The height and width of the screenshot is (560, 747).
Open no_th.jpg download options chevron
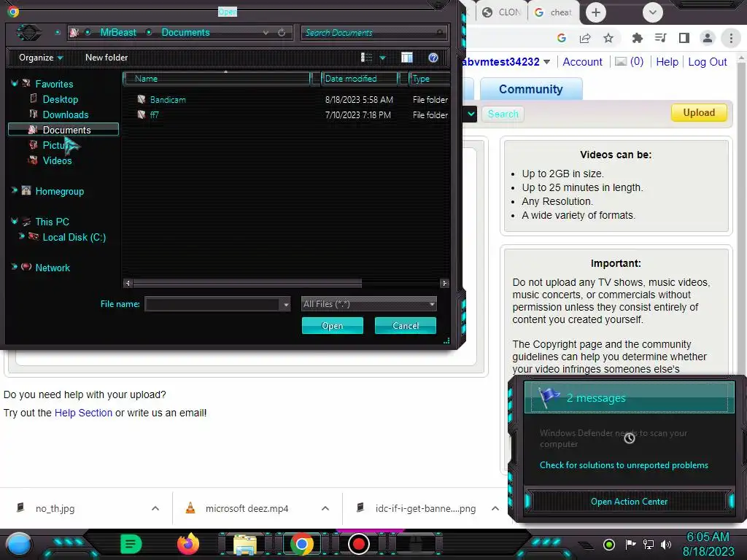155,508
